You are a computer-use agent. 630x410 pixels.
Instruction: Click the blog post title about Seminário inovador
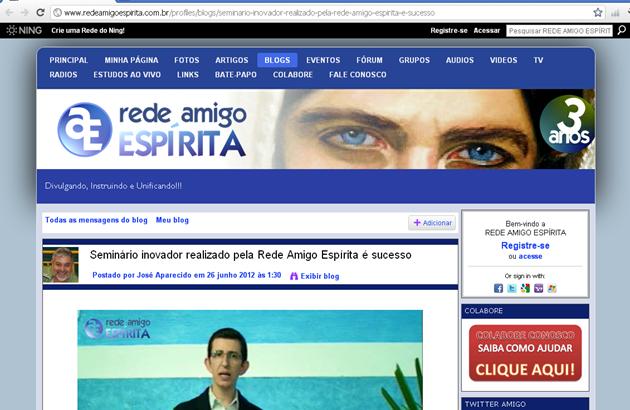pos(250,255)
